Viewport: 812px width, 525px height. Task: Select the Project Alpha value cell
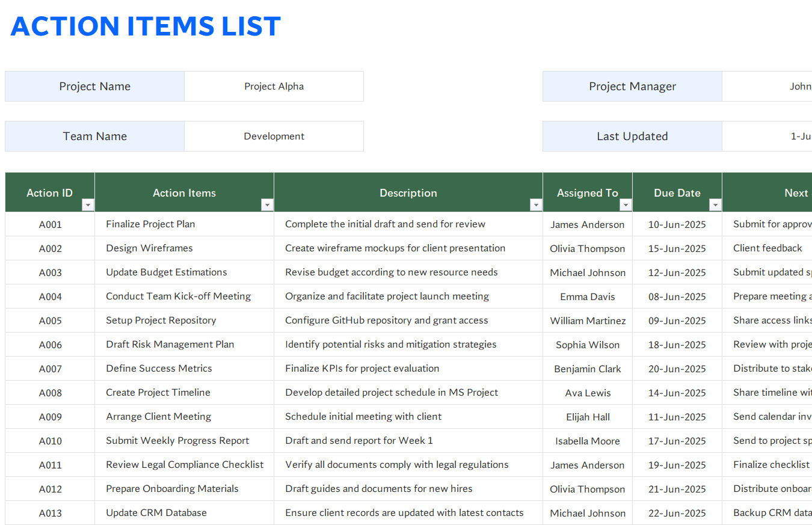274,86
